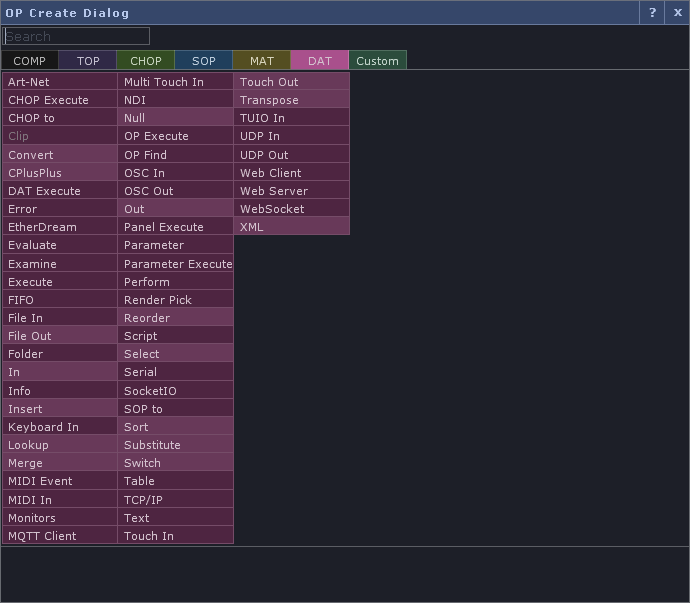Screen dimensions: 690x603
Task: Choose the MIDI In DAT
Action: coord(60,500)
